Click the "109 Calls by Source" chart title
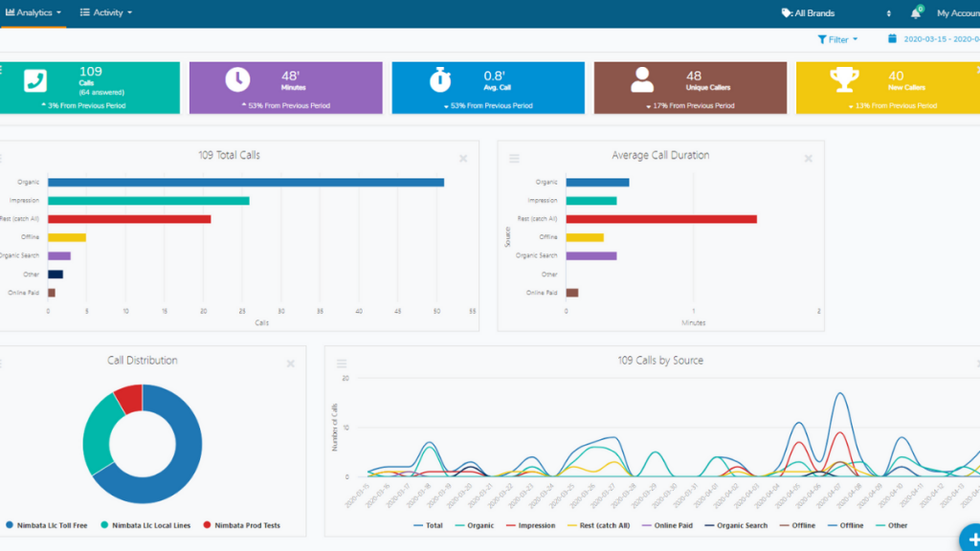Viewport: 980px width, 551px height. point(660,361)
